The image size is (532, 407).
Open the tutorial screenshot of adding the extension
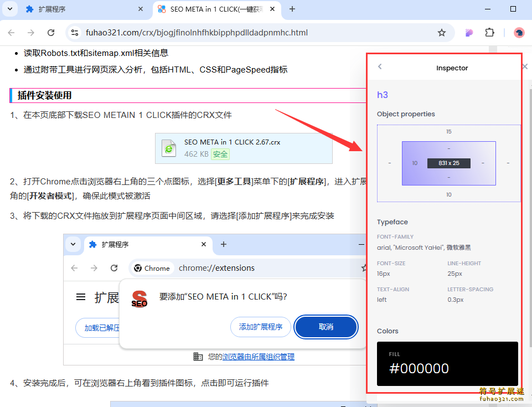point(214,300)
